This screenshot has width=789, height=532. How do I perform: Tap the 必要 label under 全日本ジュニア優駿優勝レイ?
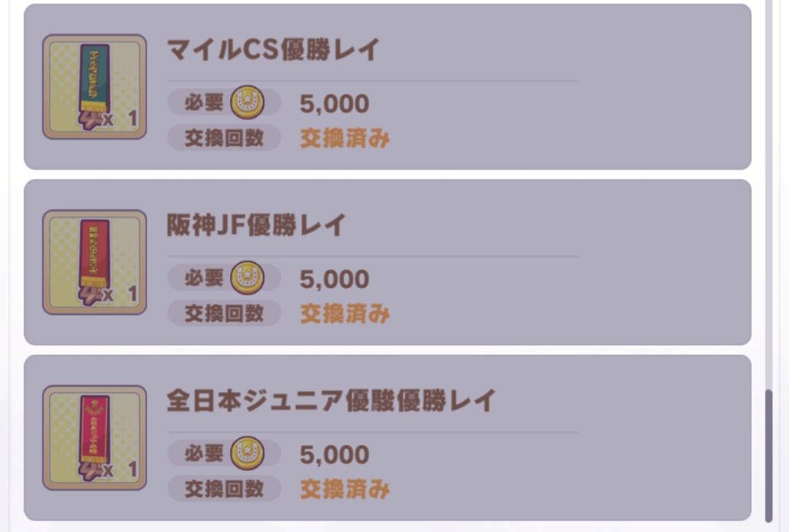(x=203, y=454)
